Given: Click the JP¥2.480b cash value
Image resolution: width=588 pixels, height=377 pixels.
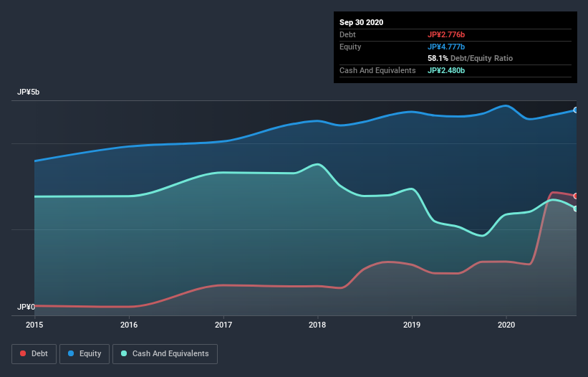Looking at the screenshot, I should coord(446,70).
